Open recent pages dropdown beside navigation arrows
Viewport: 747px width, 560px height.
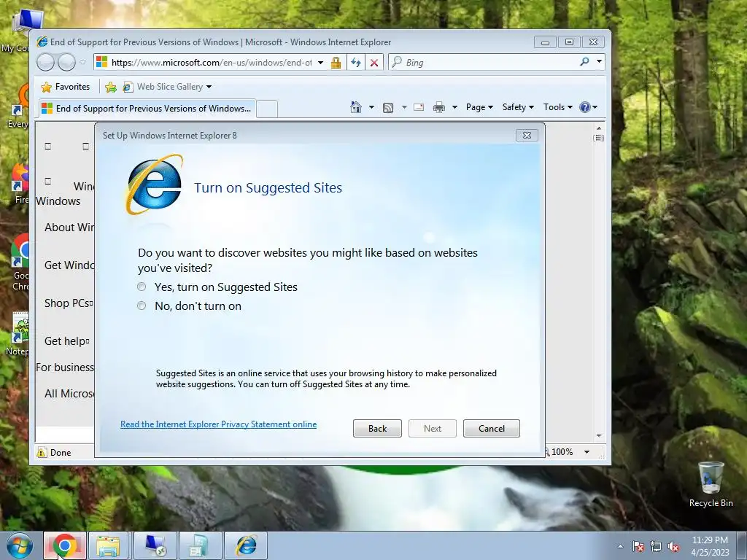[83, 62]
